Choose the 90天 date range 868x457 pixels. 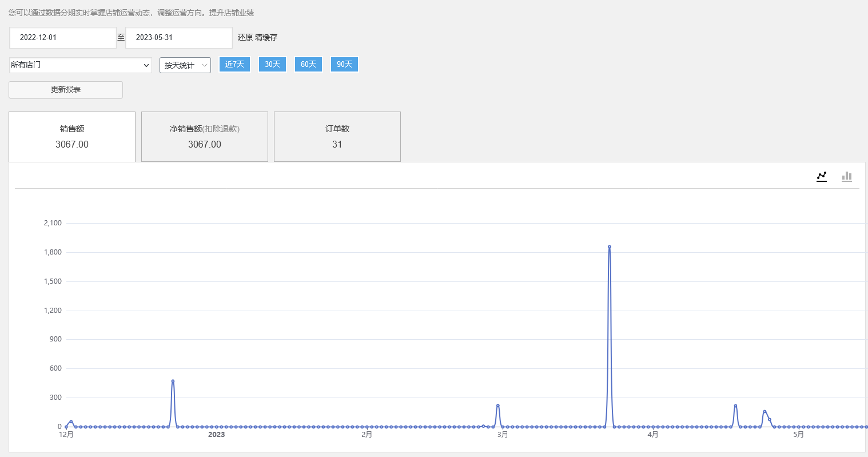[x=344, y=64]
